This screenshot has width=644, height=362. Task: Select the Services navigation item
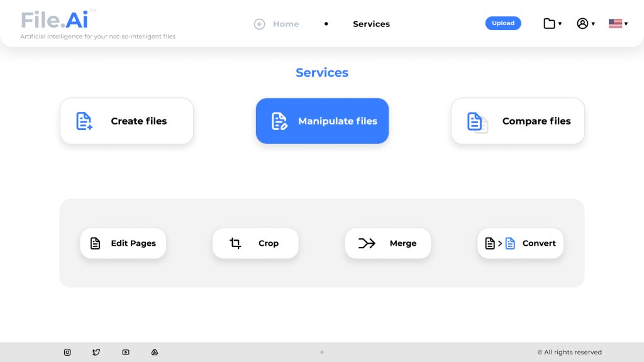(x=371, y=24)
